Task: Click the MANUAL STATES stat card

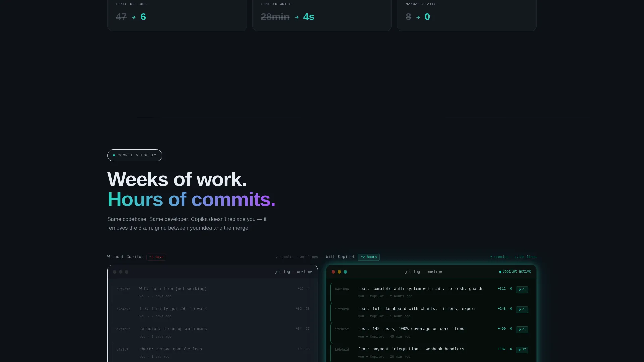Action: tap(467, 15)
